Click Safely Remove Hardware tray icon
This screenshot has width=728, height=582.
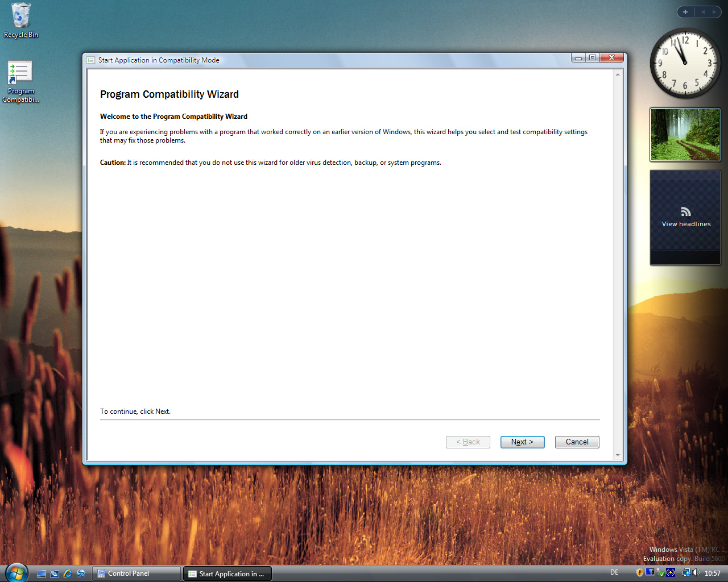(x=660, y=572)
